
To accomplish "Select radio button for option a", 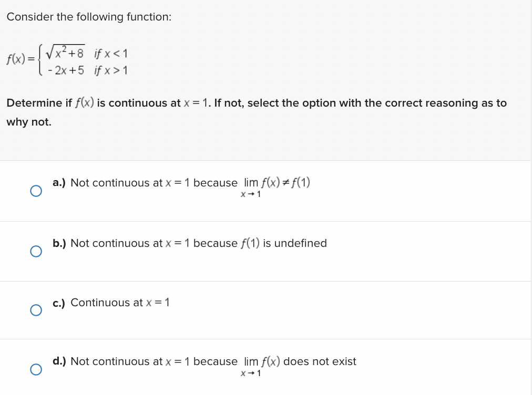I will 36,191.
